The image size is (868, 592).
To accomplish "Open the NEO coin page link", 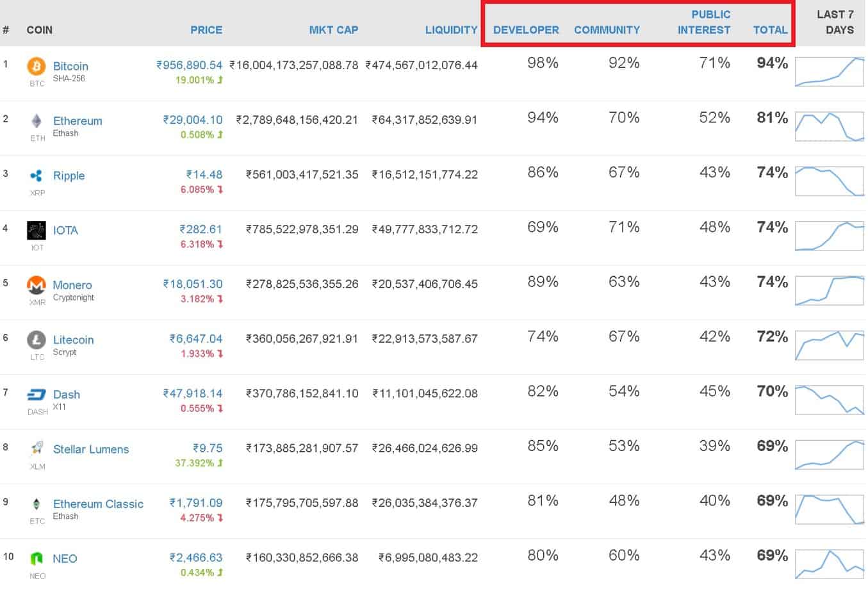I will click(x=65, y=559).
